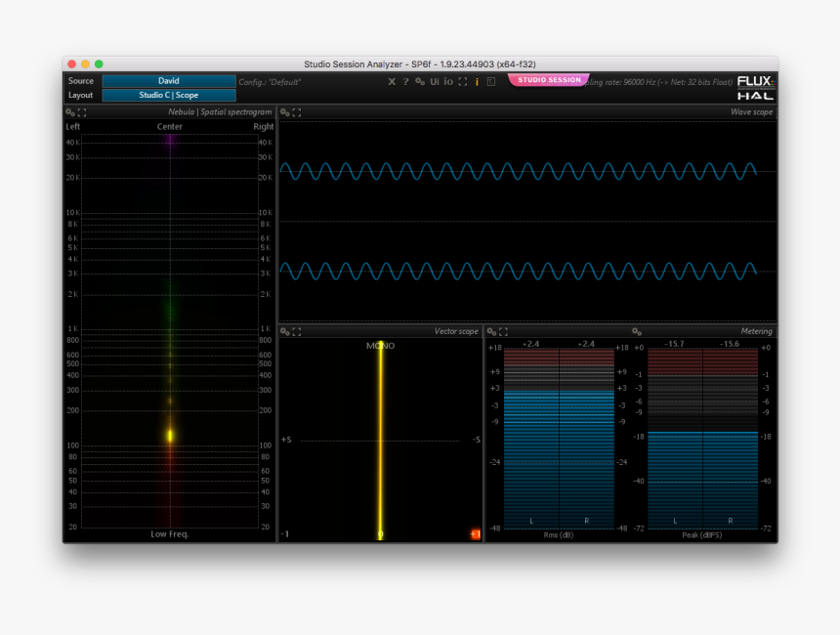Toggle the io routing option
The height and width of the screenshot is (635, 840).
point(448,82)
